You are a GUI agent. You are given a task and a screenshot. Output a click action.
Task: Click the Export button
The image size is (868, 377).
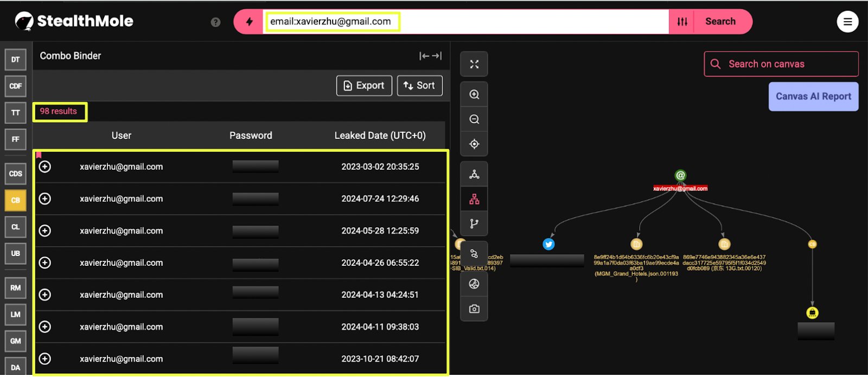pos(364,86)
